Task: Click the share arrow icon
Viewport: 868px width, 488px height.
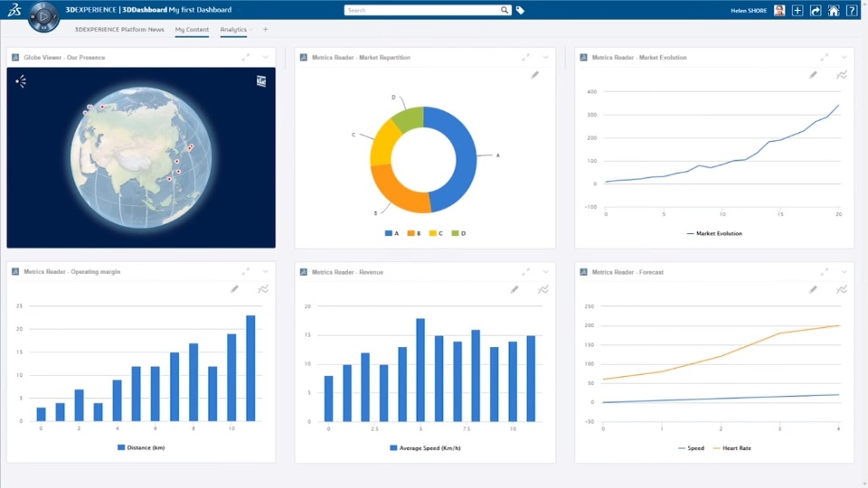Action: (x=816, y=10)
